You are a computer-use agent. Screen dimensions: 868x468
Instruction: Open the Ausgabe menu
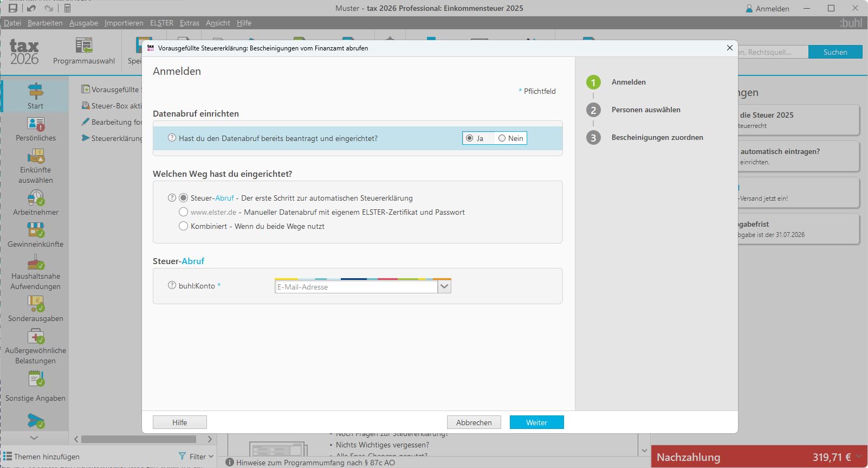pos(83,23)
